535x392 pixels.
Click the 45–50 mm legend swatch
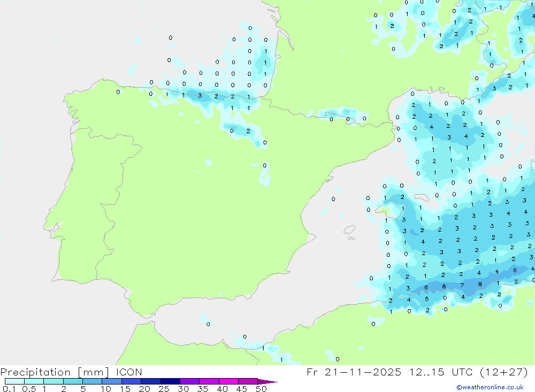pos(248,381)
